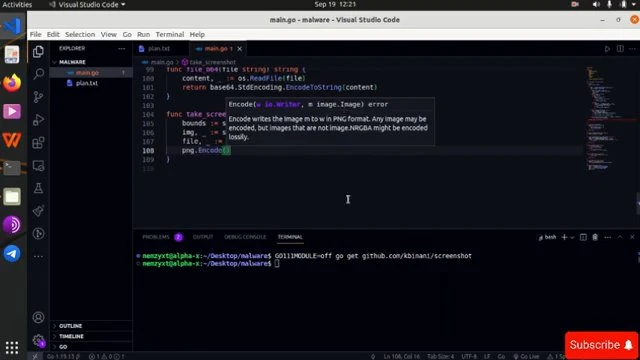640x360 pixels.
Task: Show Applications grid in the dock
Action: point(12,347)
